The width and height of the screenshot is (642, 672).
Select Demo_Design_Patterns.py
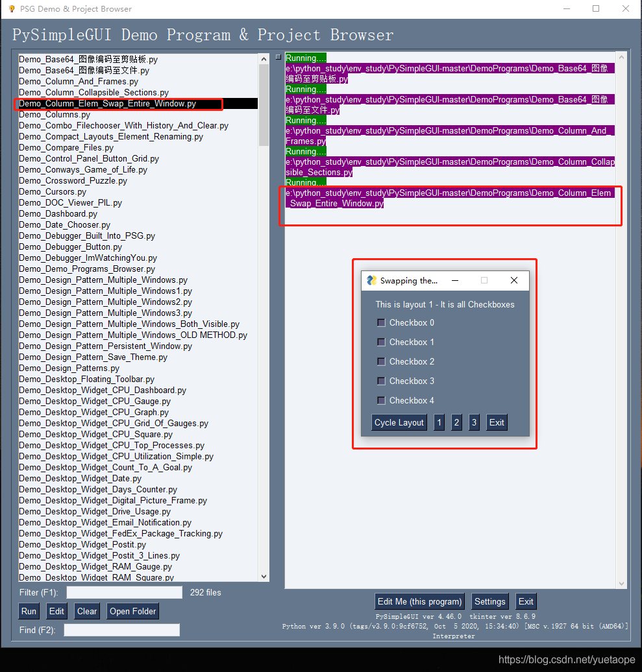coord(69,368)
